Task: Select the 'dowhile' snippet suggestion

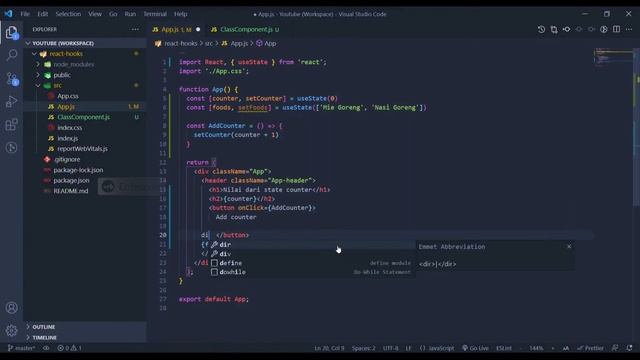Action: coord(312,272)
